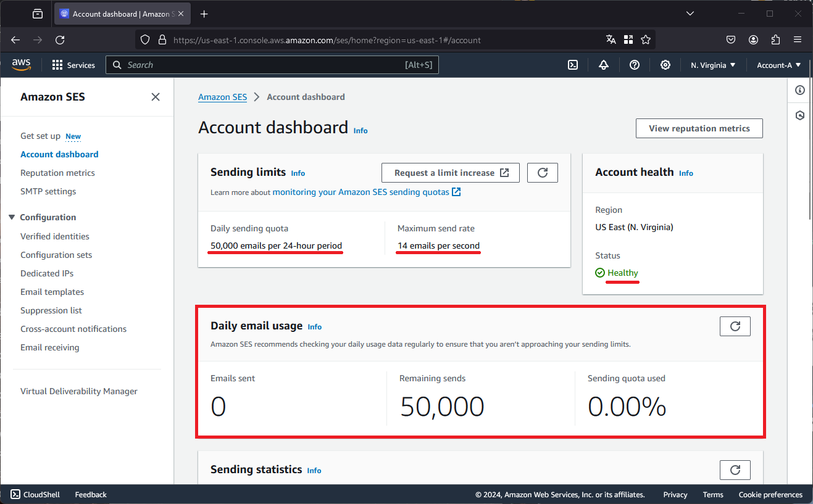Screen dimensions: 813x504
Task: Open Configuration sets
Action: [56, 255]
